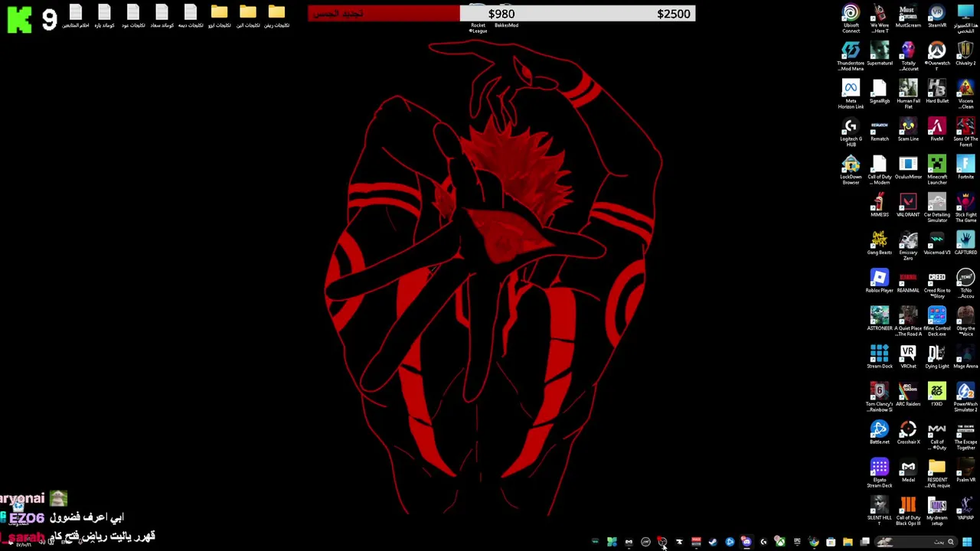This screenshot has width=980, height=551.
Task: Launch The Escape Together shortcut
Action: [965, 435]
